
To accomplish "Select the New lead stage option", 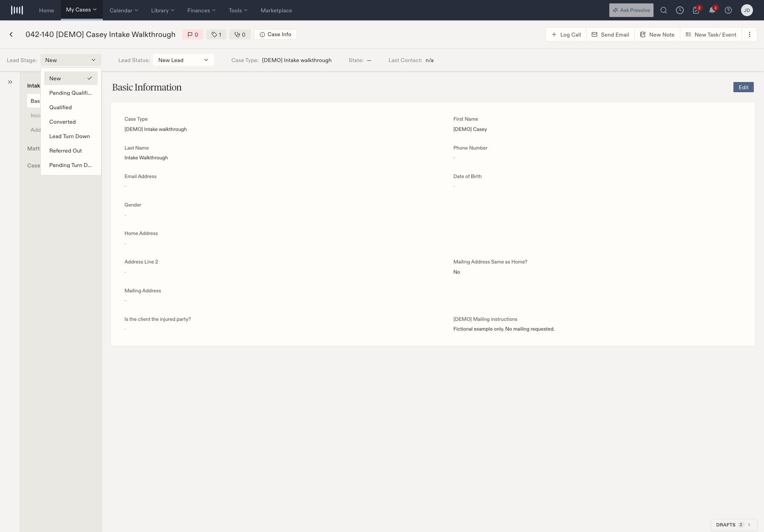I will click(x=71, y=78).
